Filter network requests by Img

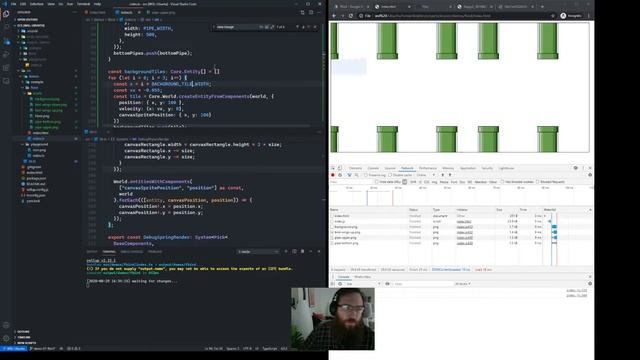(x=434, y=182)
